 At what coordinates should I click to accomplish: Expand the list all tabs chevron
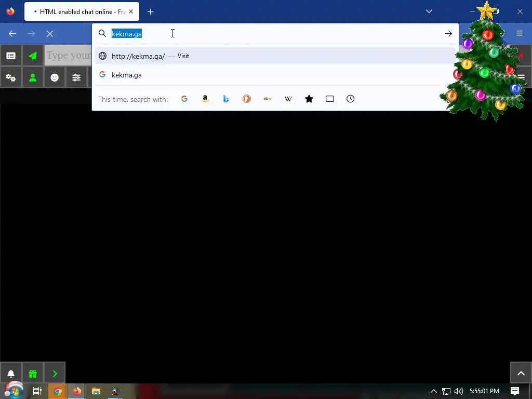pos(429,11)
